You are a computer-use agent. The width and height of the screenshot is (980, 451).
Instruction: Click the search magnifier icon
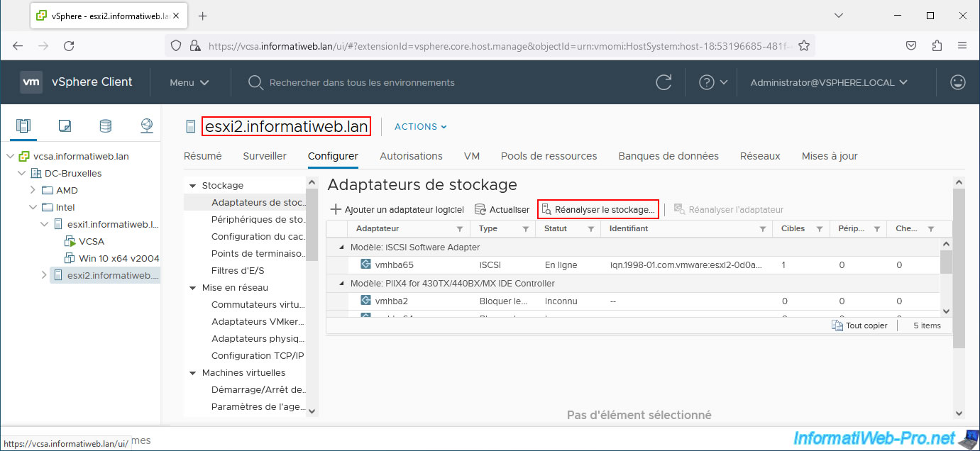255,83
